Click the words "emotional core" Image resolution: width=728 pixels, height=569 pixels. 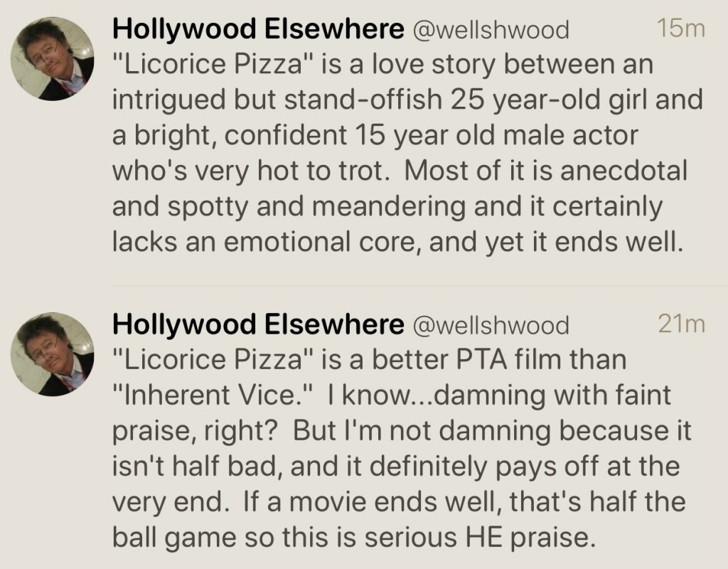click(x=328, y=243)
